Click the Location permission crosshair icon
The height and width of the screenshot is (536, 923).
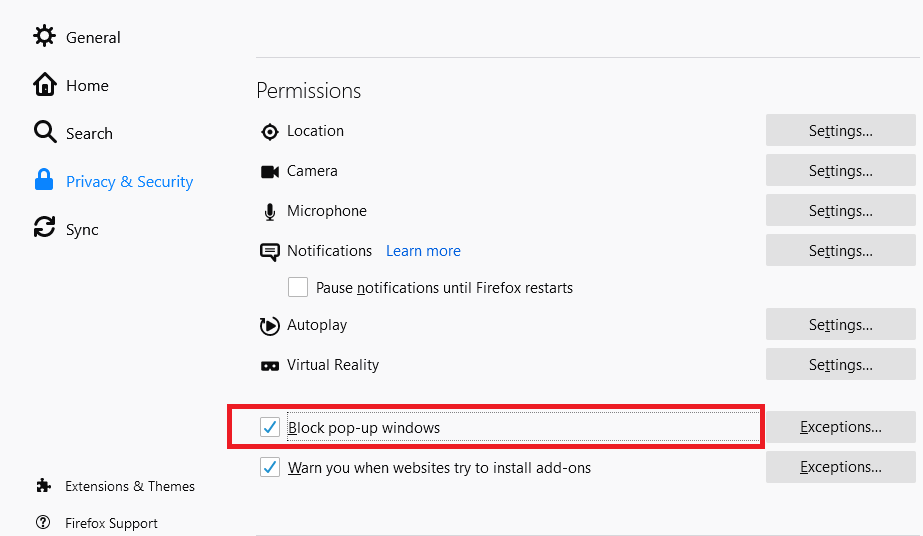pyautogui.click(x=269, y=131)
